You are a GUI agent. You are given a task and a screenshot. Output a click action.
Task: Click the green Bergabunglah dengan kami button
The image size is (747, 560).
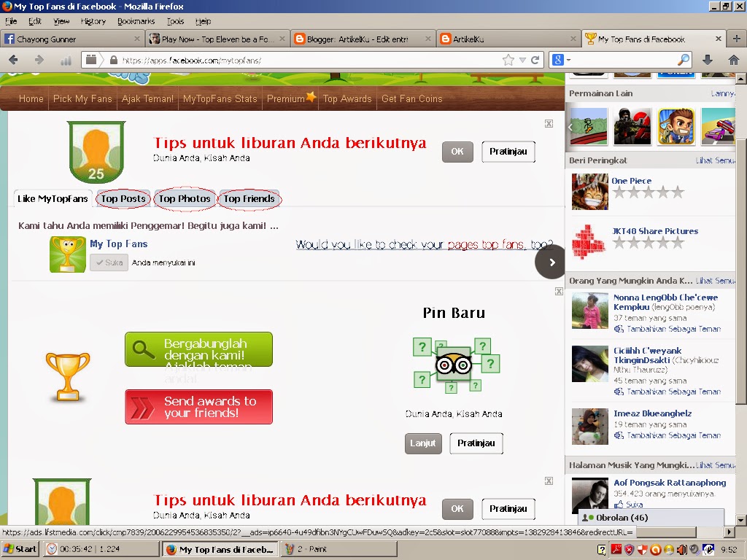tap(198, 349)
